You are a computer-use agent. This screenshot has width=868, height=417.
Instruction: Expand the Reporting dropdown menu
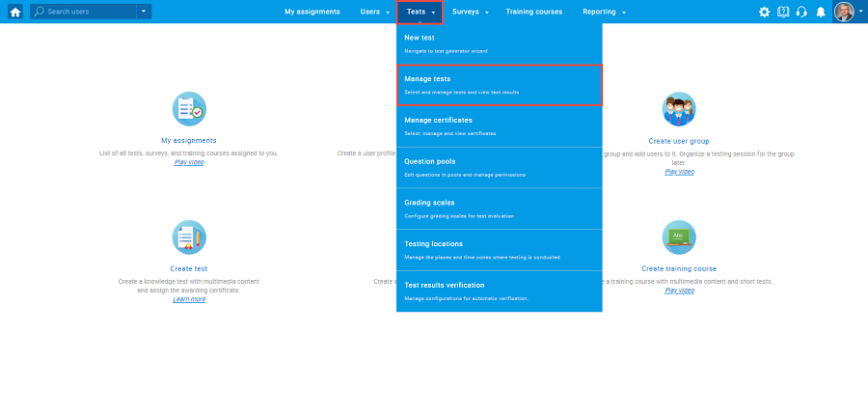(x=605, y=12)
